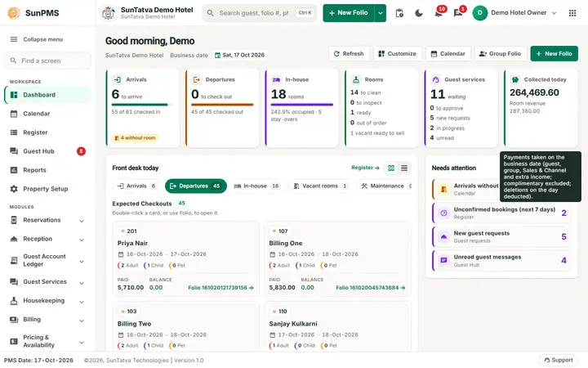This screenshot has height=368, width=588.
Task: Open notifications bell with 10 badge
Action: 439,13
